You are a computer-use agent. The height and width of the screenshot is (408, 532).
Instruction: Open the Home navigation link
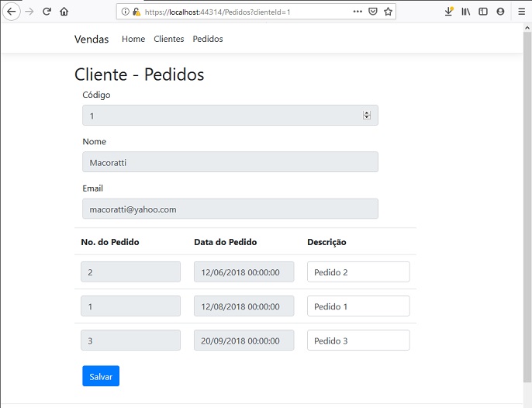tap(133, 39)
